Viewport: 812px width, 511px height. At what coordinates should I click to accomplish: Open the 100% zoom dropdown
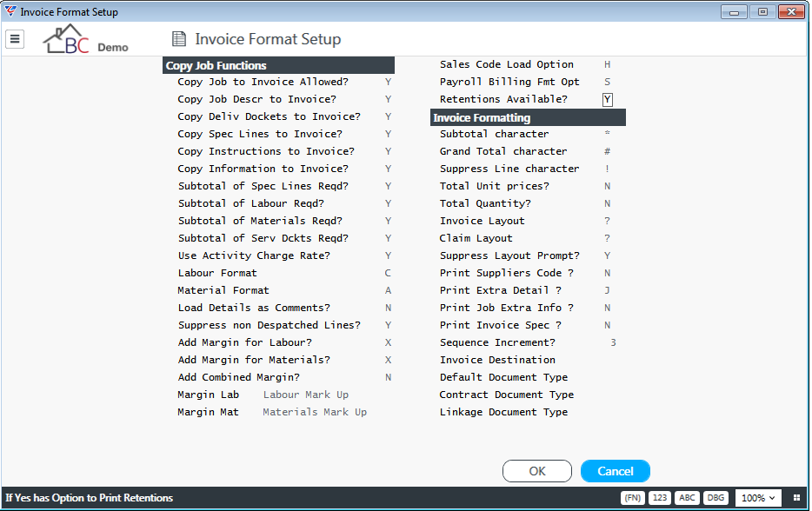coord(758,498)
